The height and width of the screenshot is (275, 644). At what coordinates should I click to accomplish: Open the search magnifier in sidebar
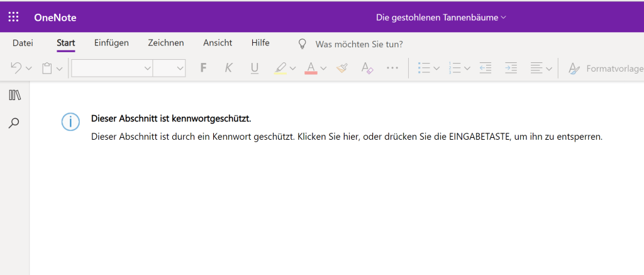(x=14, y=123)
